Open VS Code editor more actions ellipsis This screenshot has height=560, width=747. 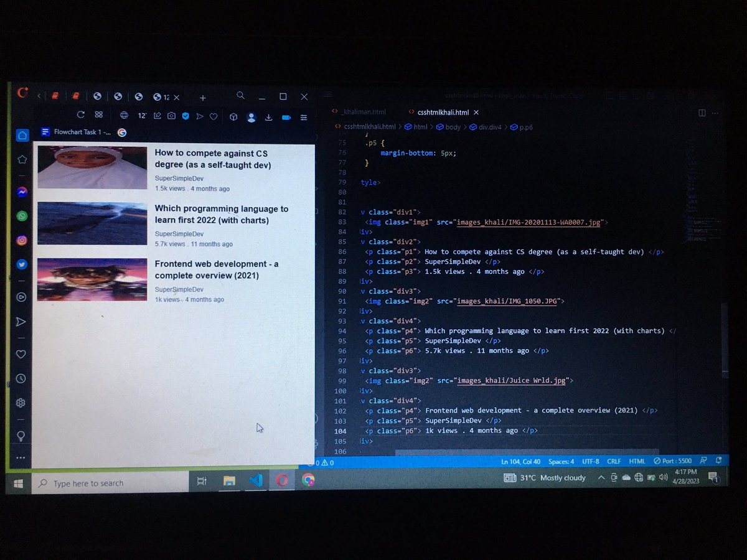pos(716,113)
